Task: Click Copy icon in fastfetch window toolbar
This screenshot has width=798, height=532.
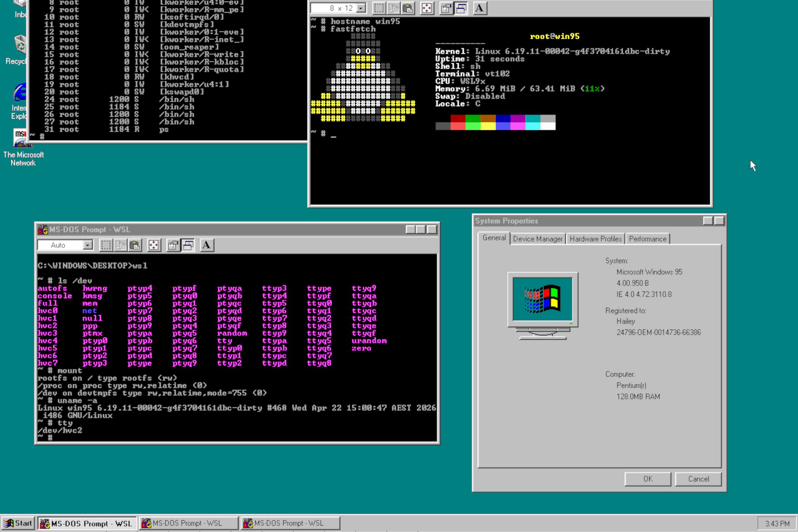Action: tap(394, 8)
